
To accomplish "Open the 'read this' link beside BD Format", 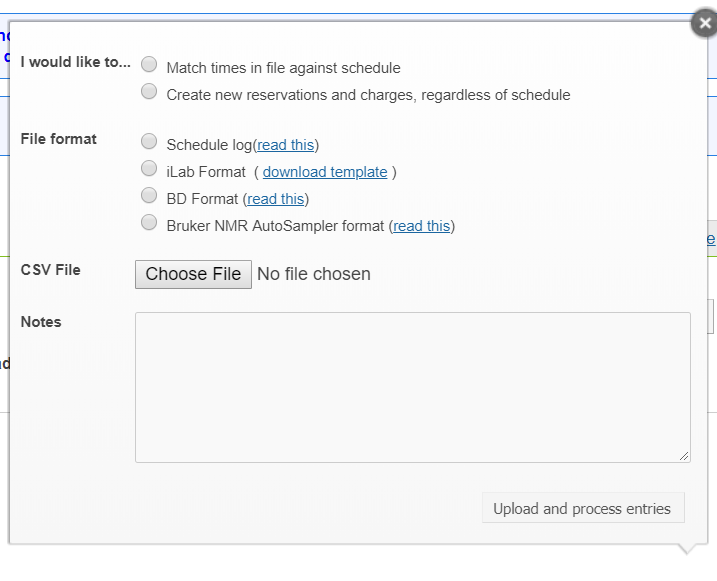I will (x=275, y=199).
